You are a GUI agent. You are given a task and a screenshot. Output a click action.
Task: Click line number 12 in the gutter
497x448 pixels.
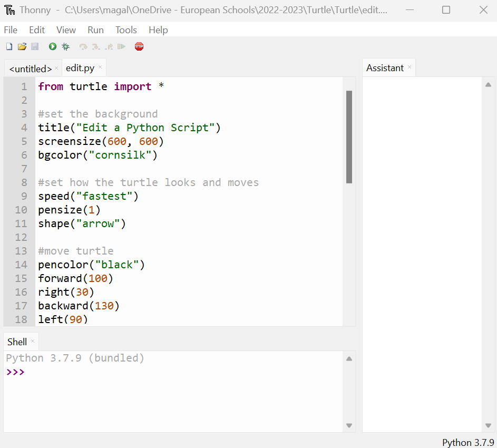(x=21, y=237)
